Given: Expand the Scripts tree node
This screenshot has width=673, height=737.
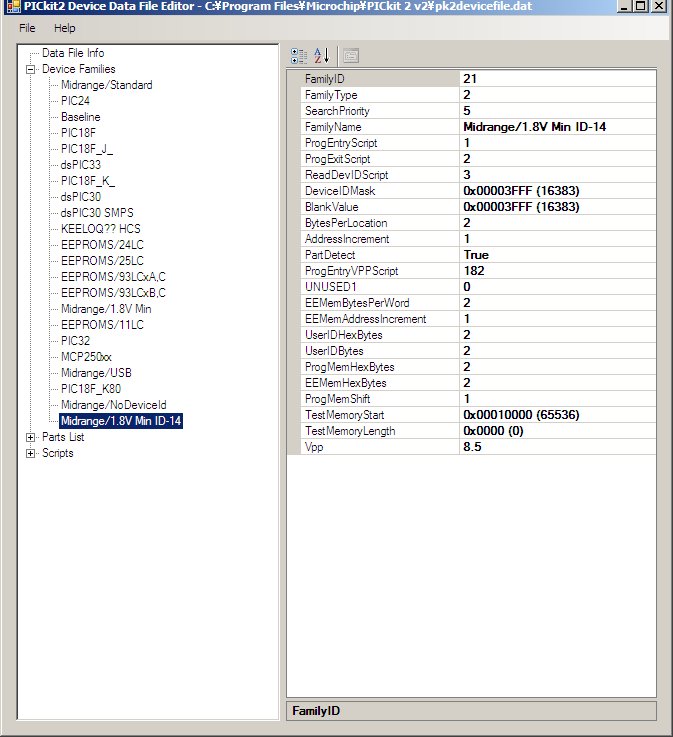Looking at the screenshot, I should tap(31, 454).
